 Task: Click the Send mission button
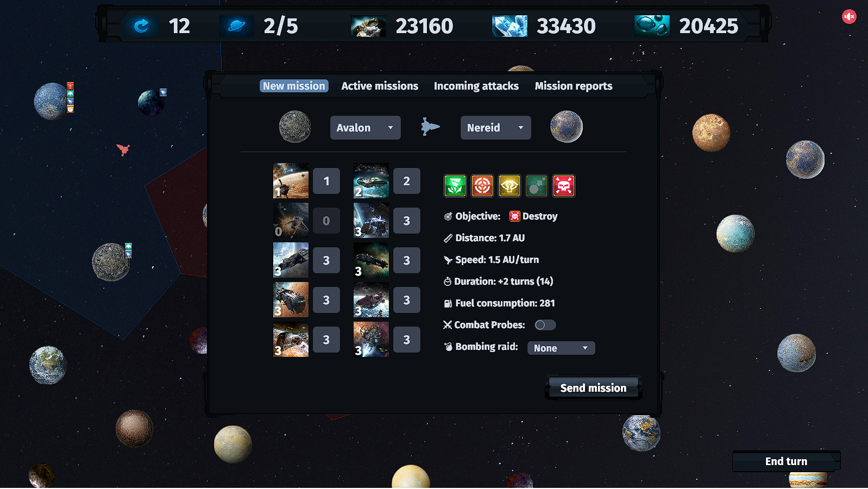tap(593, 388)
